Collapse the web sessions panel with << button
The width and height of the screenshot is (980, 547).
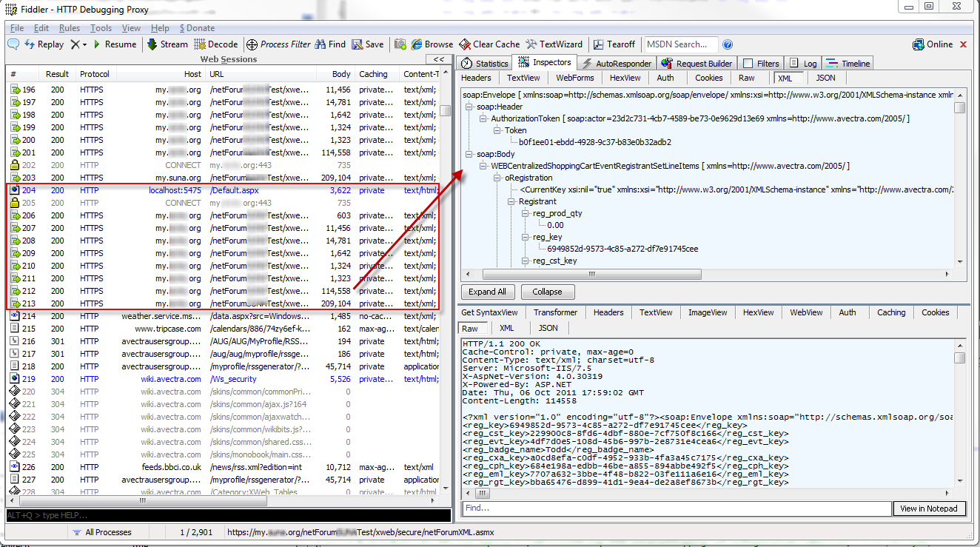439,59
